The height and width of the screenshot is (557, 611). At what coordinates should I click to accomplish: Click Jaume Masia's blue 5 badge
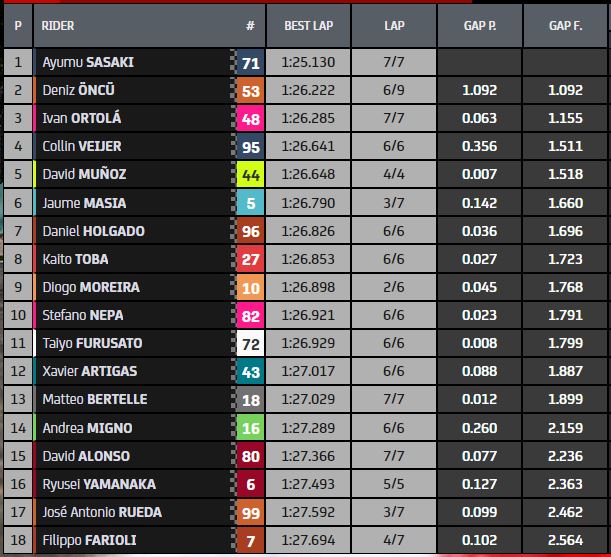pyautogui.click(x=250, y=203)
